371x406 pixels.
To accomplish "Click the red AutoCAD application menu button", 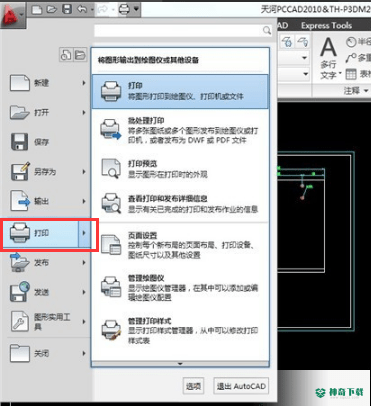I will coord(13,16).
